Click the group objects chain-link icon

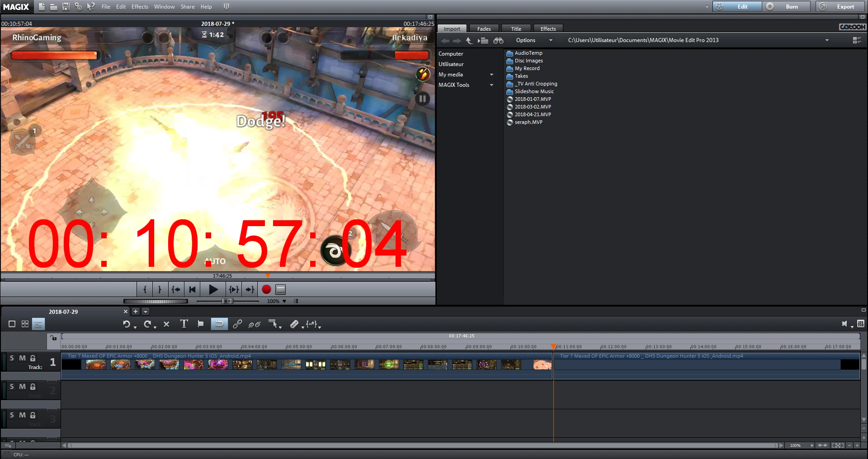coord(237,324)
